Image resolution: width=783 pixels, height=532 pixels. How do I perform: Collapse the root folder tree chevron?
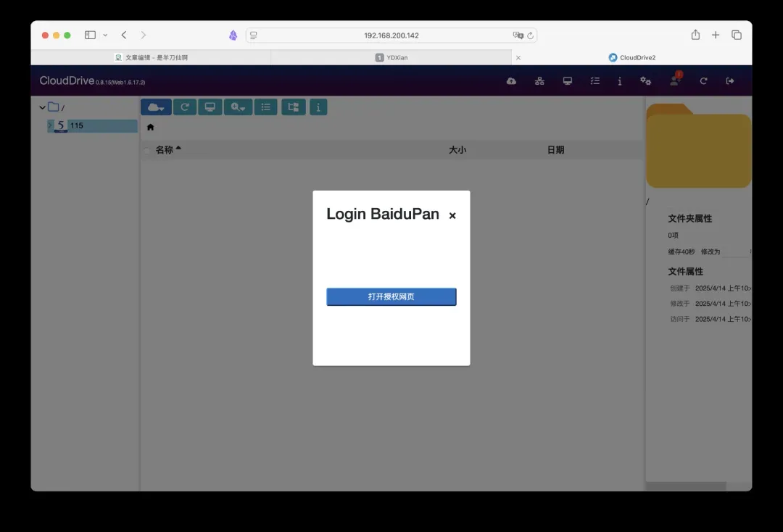click(x=42, y=107)
